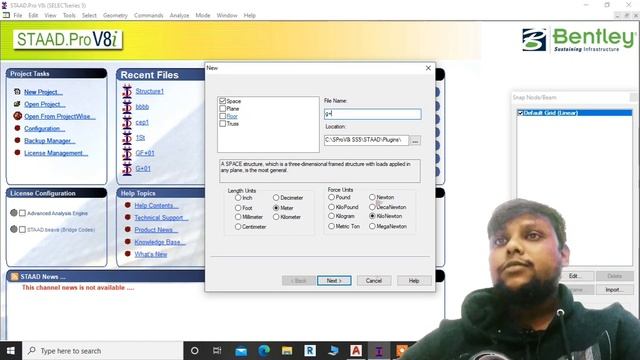The height and width of the screenshot is (360, 640).
Task: Click the Bentley logo
Action: coord(579,40)
